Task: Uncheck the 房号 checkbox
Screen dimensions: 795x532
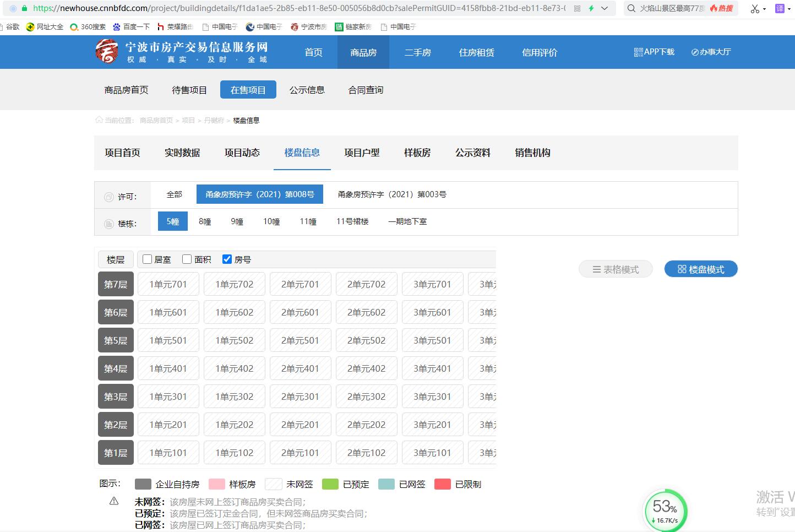Action: (x=227, y=259)
